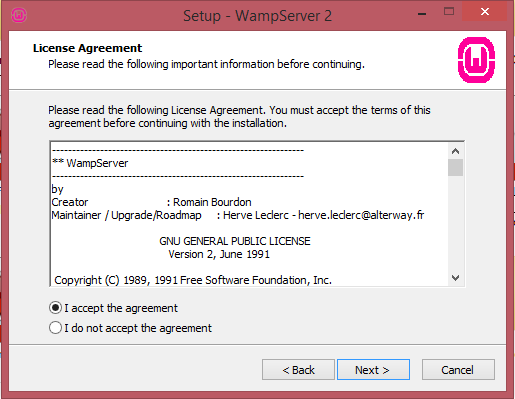Maximize the Setup window

pos(449,12)
